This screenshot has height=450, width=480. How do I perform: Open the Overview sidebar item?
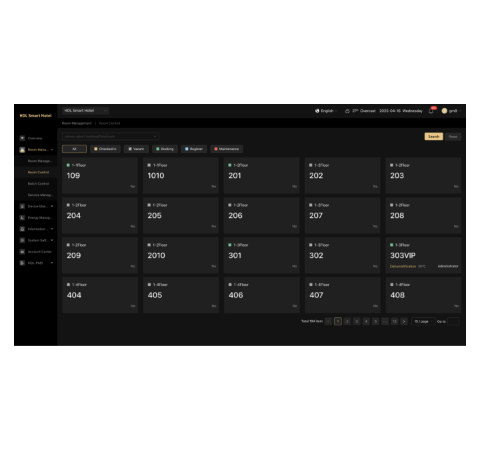coord(35,138)
